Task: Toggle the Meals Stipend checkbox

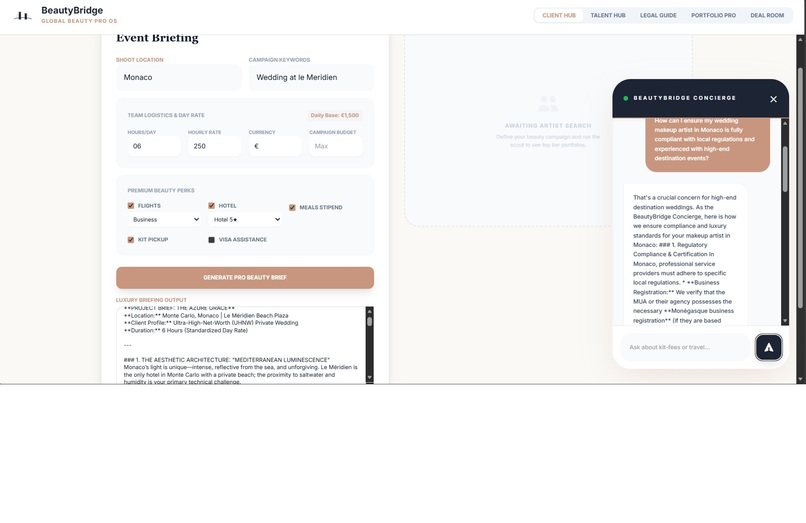Action: pyautogui.click(x=292, y=208)
